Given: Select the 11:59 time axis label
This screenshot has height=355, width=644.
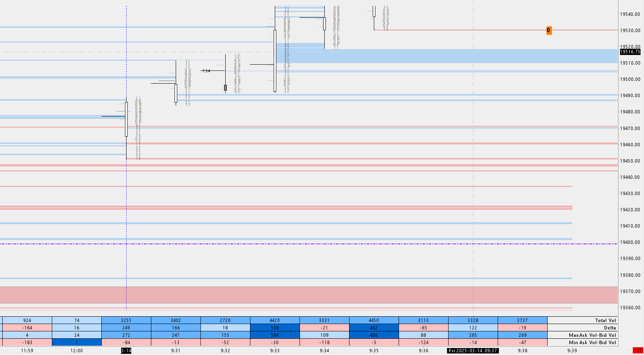Looking at the screenshot, I should 27,351.
